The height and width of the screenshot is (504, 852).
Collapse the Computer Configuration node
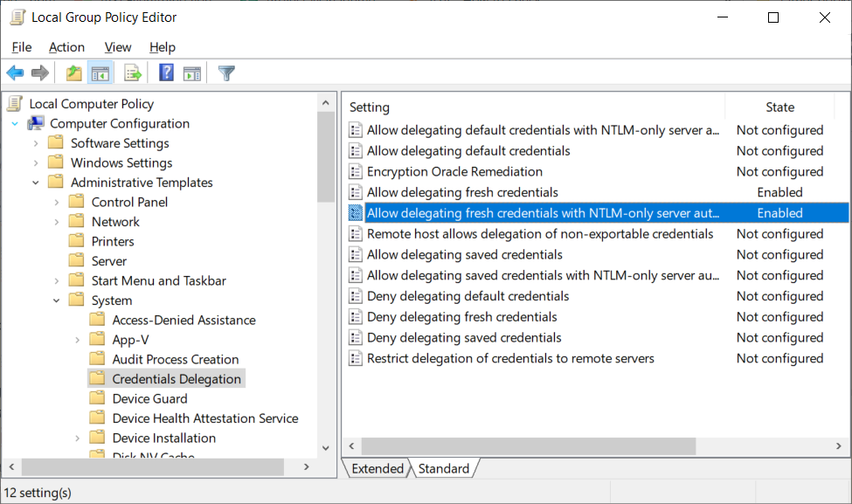[x=15, y=124]
